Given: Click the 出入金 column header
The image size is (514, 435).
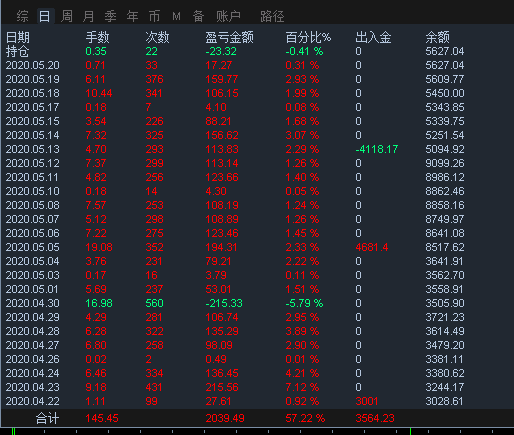Looking at the screenshot, I should click(373, 37).
